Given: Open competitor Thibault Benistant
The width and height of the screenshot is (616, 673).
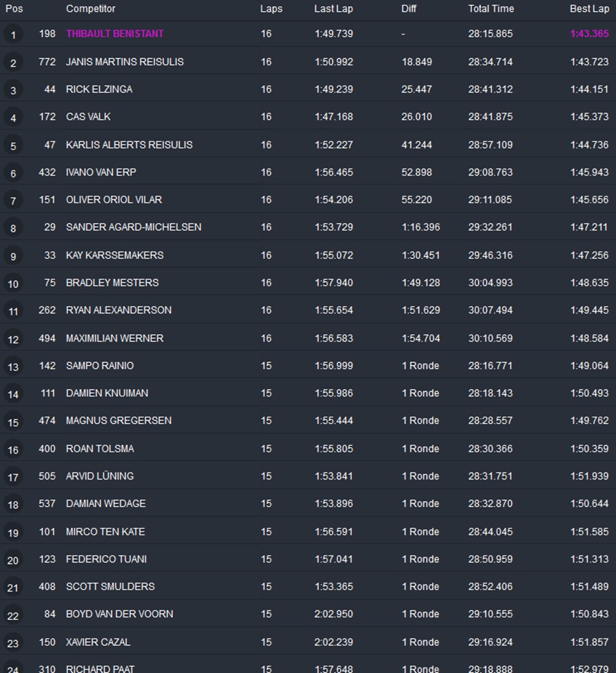Looking at the screenshot, I should coord(115,34).
